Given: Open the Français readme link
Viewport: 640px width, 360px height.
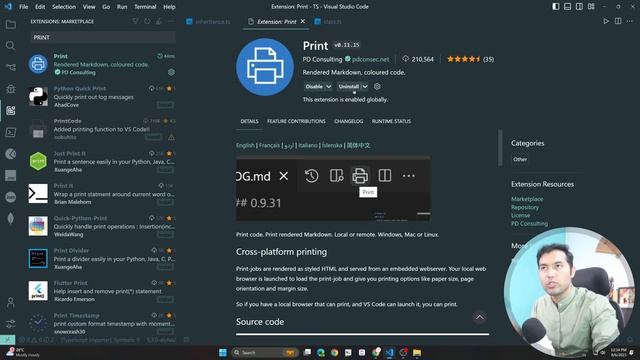Looking at the screenshot, I should 269,145.
